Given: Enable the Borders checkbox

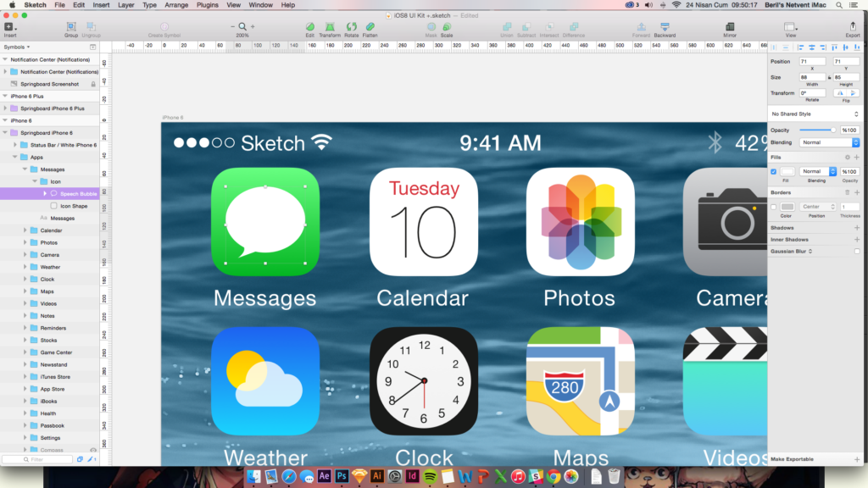Looking at the screenshot, I should (x=773, y=207).
